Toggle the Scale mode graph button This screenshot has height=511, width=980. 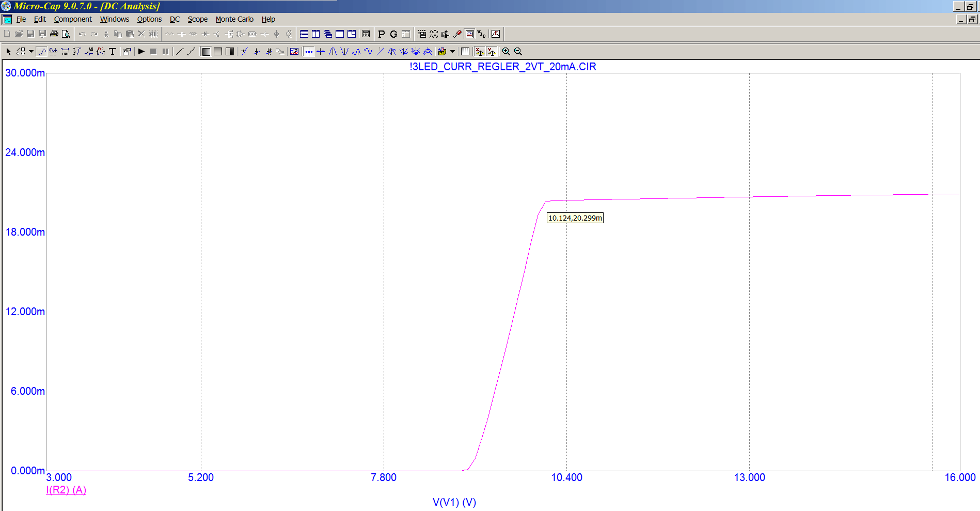pos(41,52)
